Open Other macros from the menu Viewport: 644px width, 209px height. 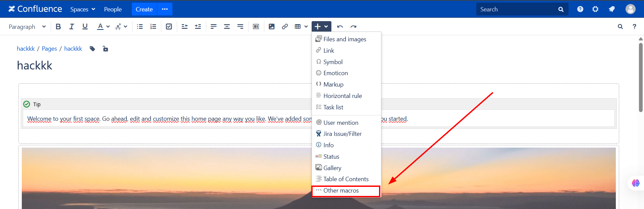pyautogui.click(x=346, y=191)
